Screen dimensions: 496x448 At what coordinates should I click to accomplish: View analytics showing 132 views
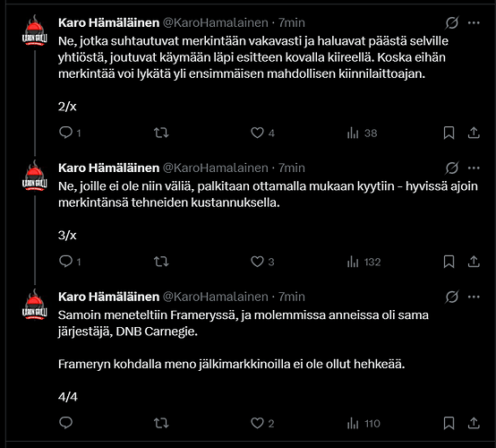click(363, 262)
